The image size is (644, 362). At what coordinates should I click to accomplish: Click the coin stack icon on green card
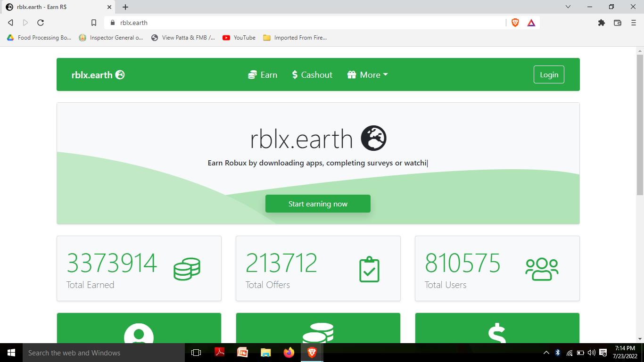(x=318, y=332)
